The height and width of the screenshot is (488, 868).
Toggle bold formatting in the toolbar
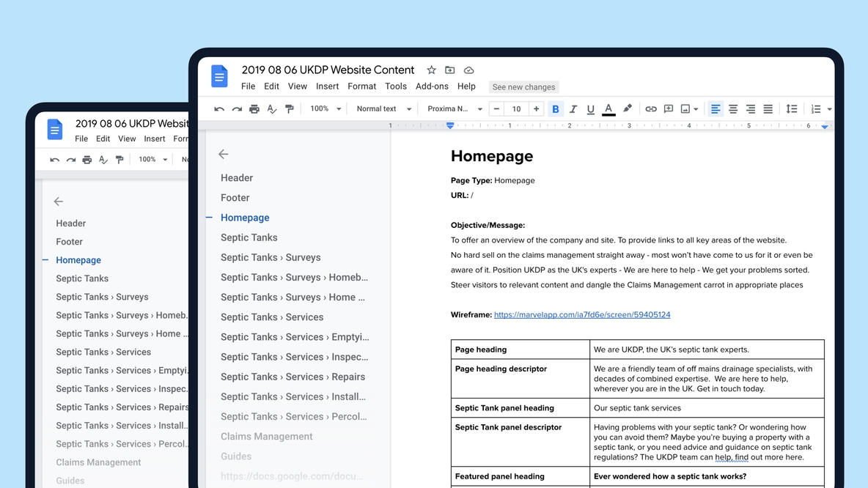point(556,108)
